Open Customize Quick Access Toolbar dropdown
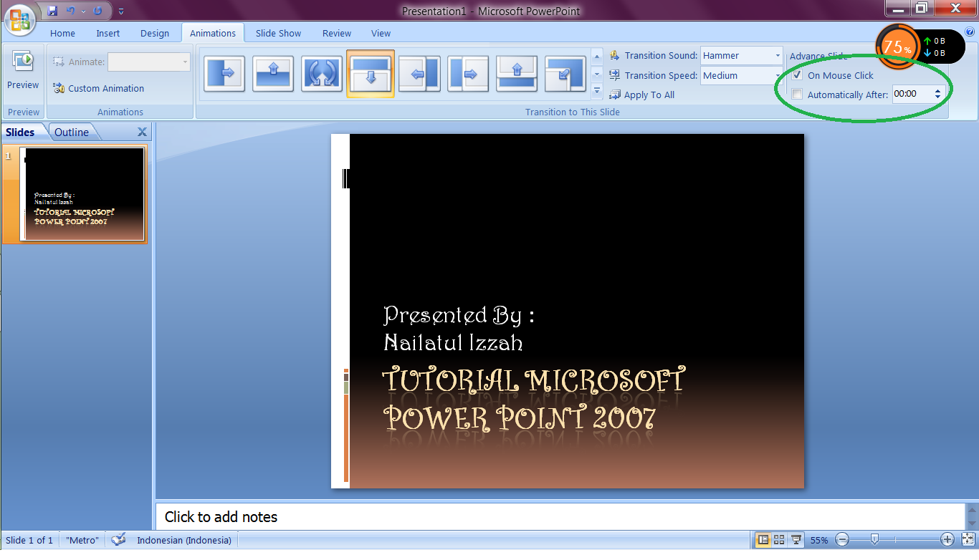This screenshot has width=979, height=560. [120, 11]
